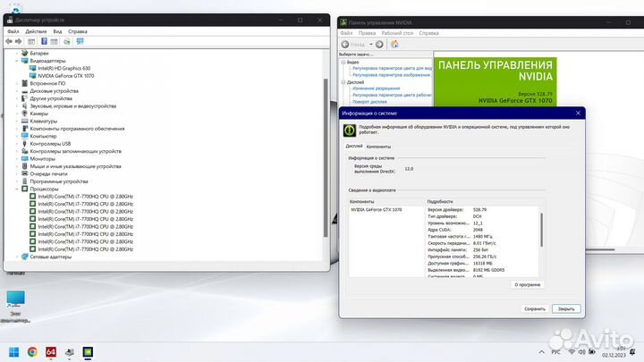This screenshot has width=644, height=362.
Task: Open the Windows Start button
Action: tap(13, 352)
